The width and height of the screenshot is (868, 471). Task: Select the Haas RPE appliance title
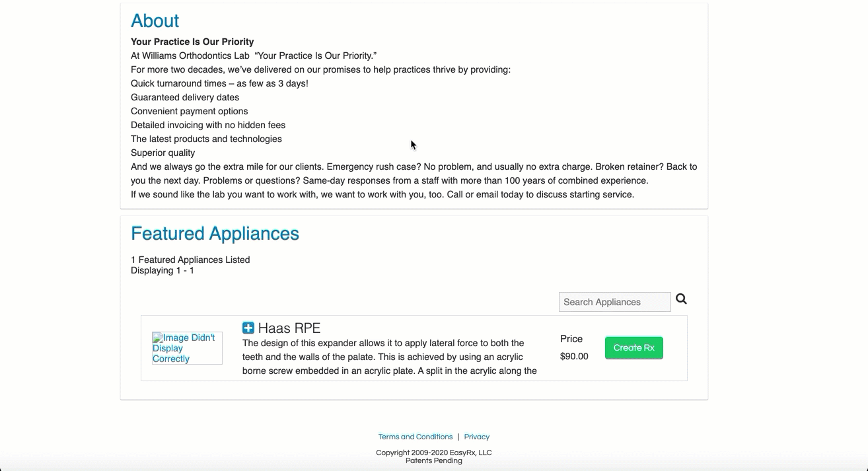click(289, 328)
